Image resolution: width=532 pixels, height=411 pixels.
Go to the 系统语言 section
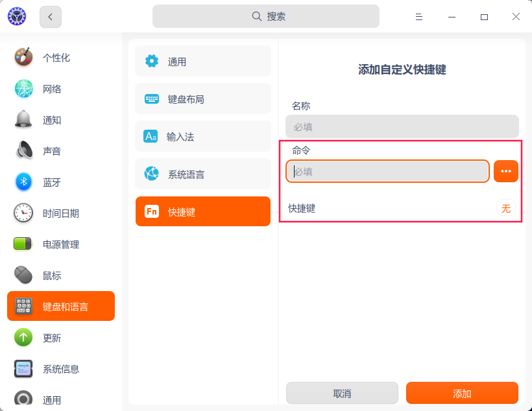(203, 174)
